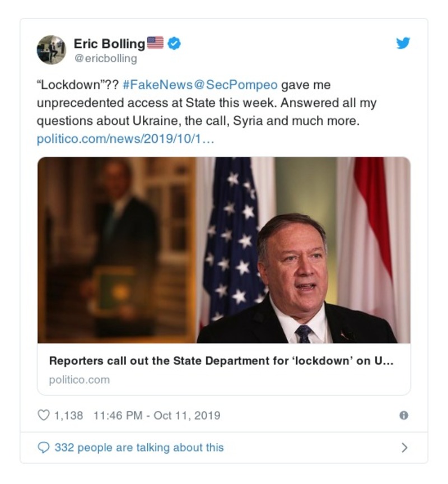The image size is (448, 484).
Task: Open the info icon beside the timestamp
Action: [x=403, y=415]
